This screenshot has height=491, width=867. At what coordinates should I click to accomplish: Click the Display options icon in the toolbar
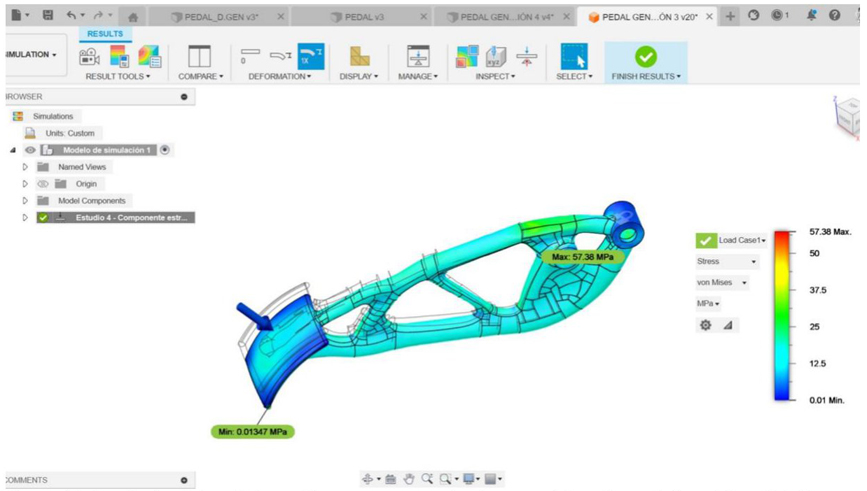[359, 57]
